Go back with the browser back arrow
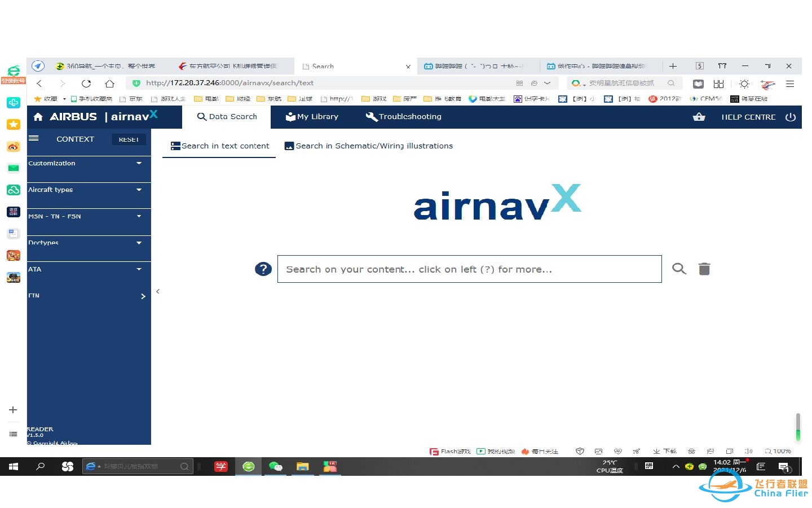The height and width of the screenshot is (508, 812). click(39, 83)
